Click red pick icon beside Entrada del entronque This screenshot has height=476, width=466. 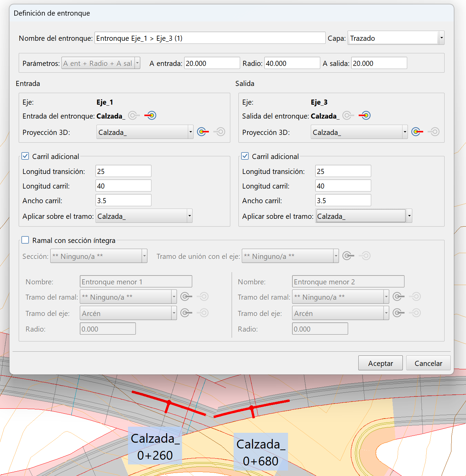pyautogui.click(x=150, y=116)
